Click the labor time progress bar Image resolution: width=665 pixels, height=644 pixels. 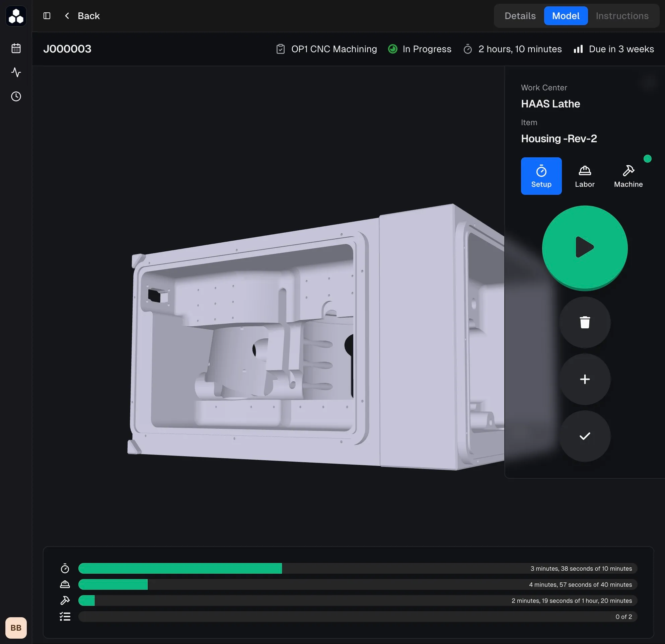[x=358, y=584]
